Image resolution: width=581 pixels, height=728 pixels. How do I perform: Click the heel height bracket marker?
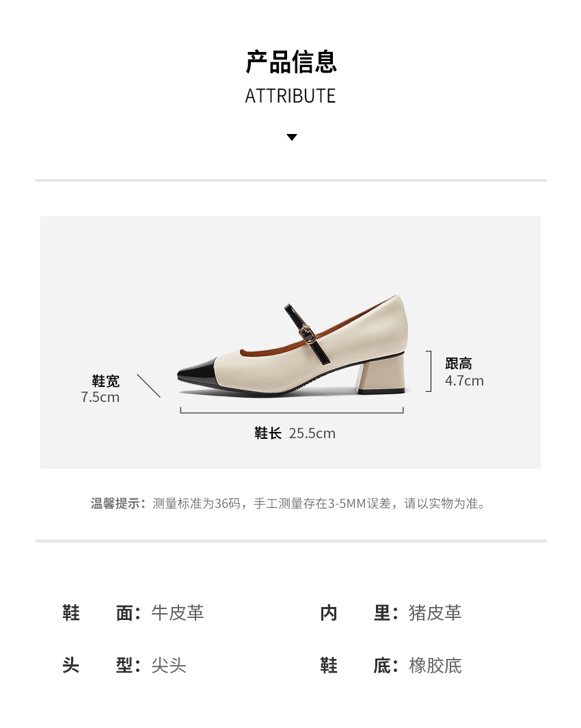(429, 371)
